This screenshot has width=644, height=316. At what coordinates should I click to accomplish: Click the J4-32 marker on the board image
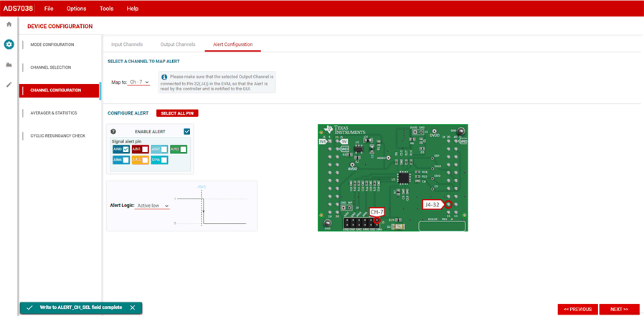pyautogui.click(x=435, y=204)
